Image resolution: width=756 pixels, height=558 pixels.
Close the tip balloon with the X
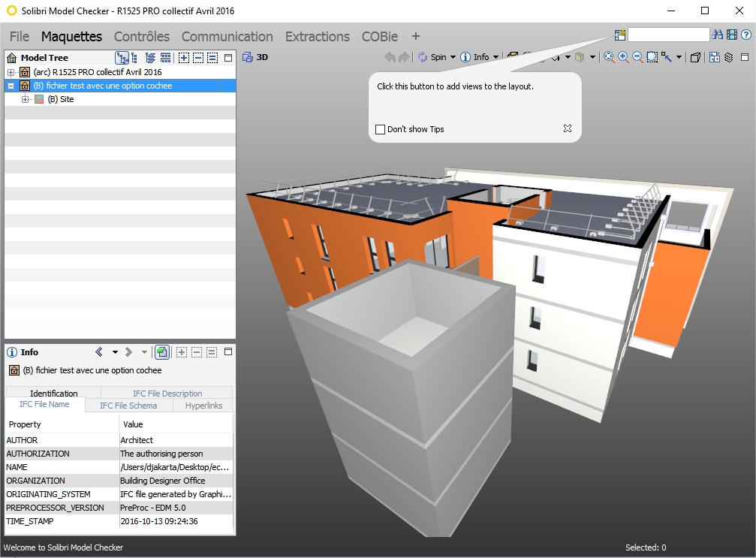click(568, 128)
